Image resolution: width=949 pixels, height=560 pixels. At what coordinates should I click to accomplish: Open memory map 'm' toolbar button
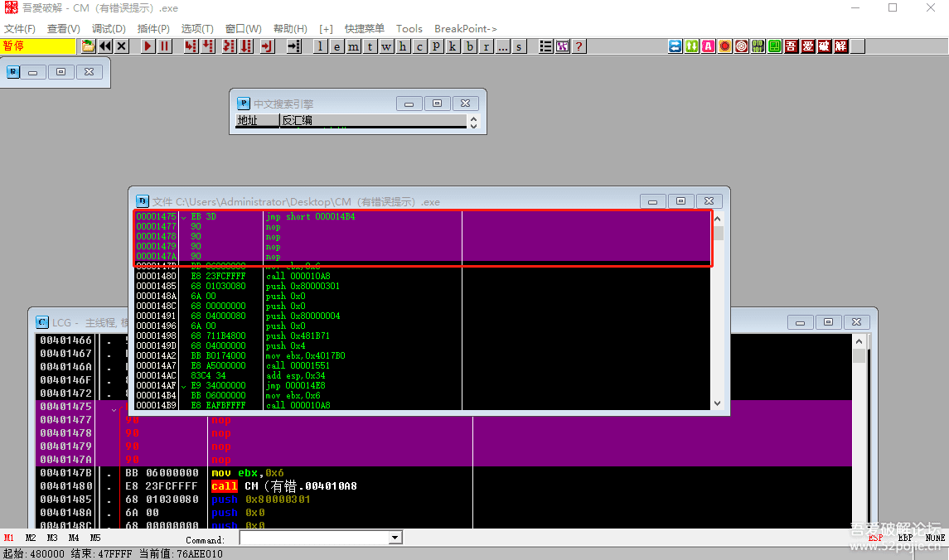(354, 46)
